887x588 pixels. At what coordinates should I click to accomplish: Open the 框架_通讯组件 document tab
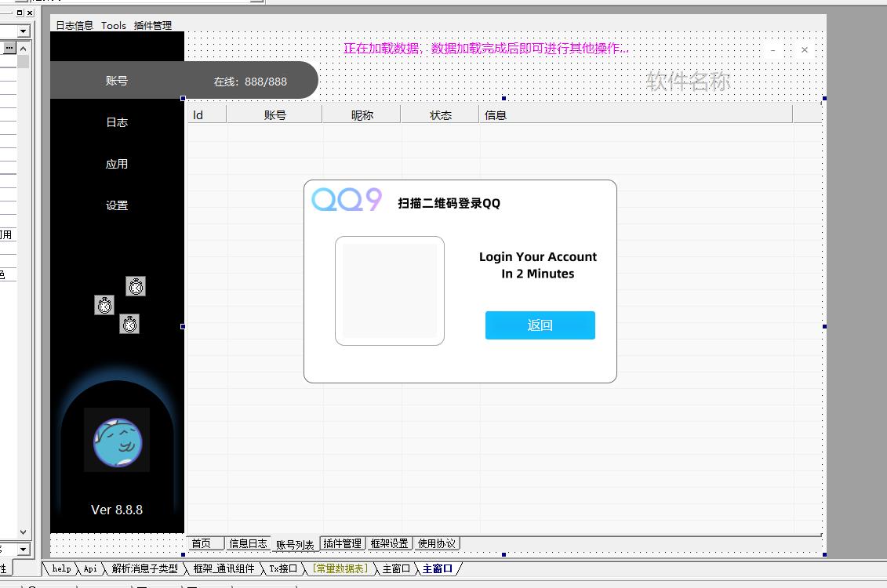(224, 568)
